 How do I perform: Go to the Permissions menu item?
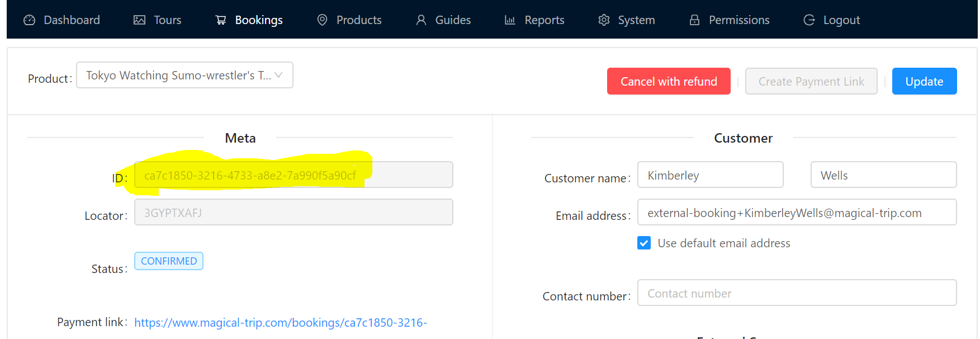click(738, 20)
